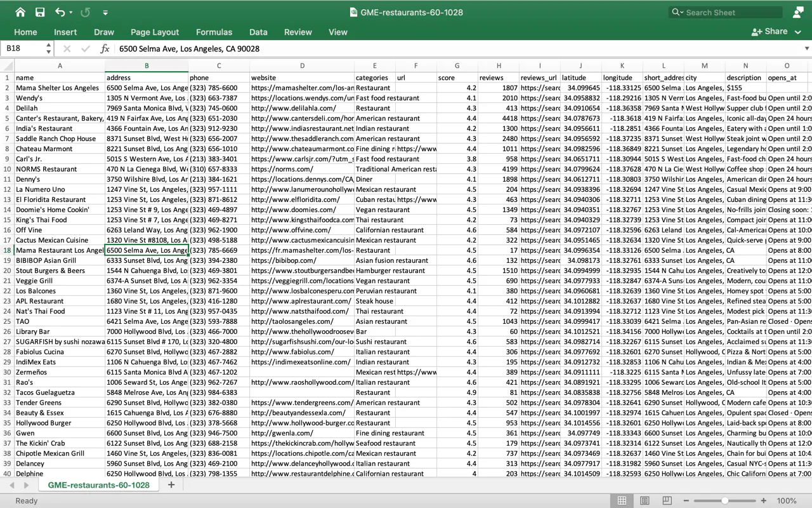Image resolution: width=812 pixels, height=508 pixels.
Task: Open the View tab
Action: point(337,32)
